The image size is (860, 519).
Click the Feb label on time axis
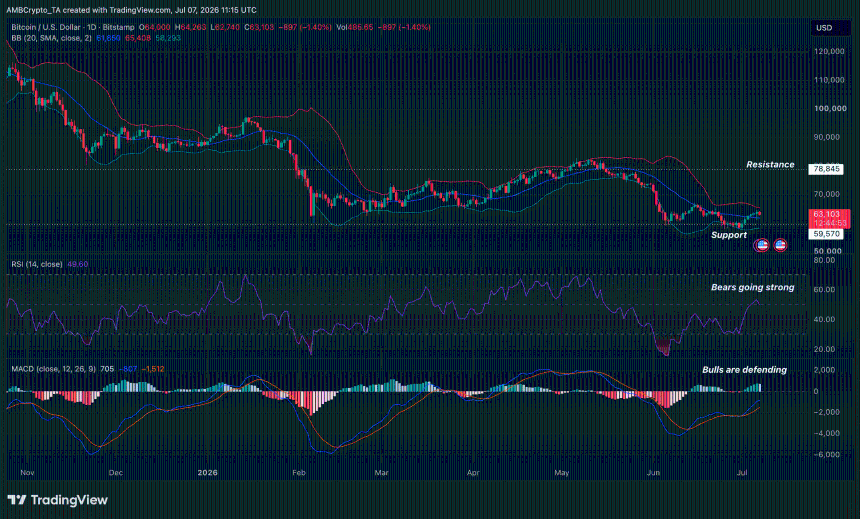click(x=298, y=472)
